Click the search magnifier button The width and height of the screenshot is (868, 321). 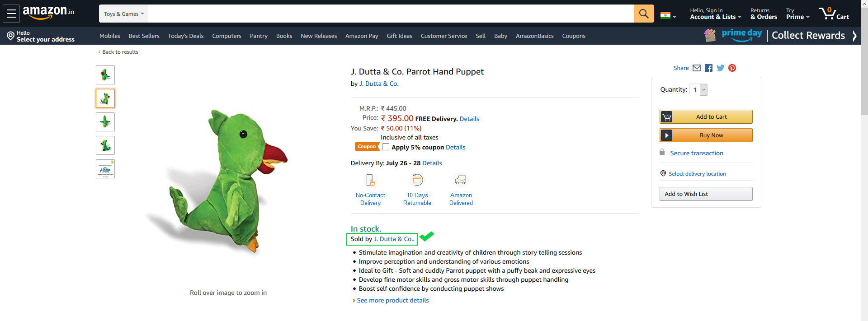point(643,14)
